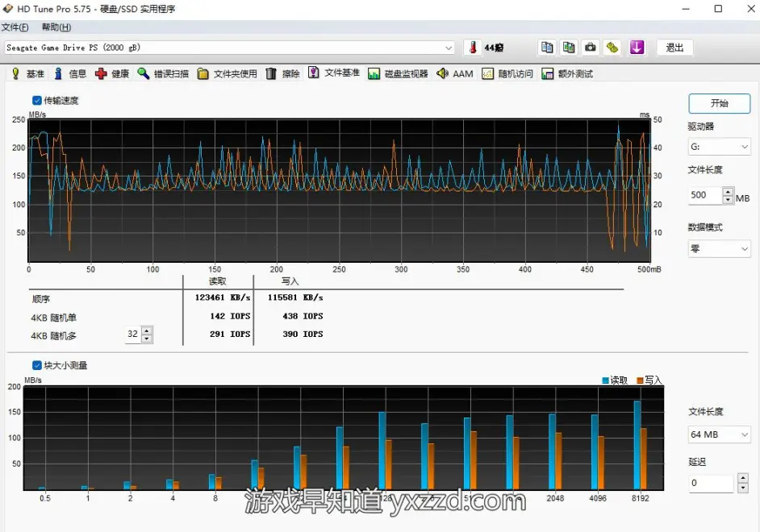This screenshot has width=760, height=532.
Task: Click the purple download arrow icon
Action: (637, 48)
